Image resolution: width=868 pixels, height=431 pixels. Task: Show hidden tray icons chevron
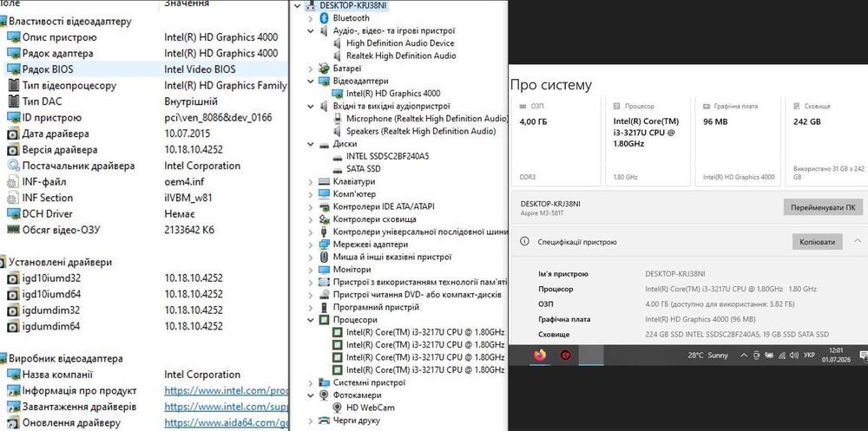tap(744, 356)
